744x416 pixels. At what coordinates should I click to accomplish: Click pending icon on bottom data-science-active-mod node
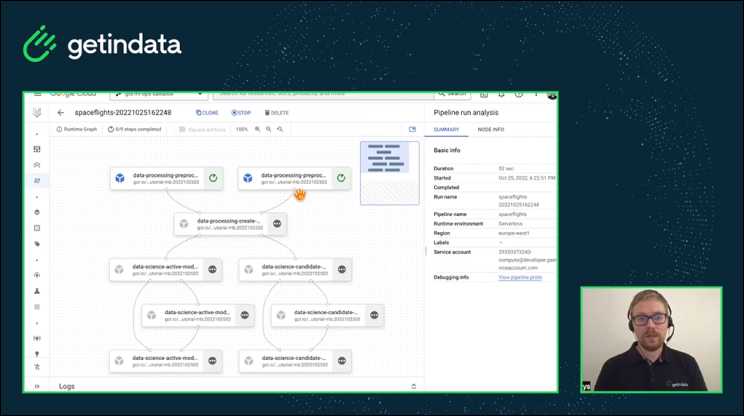click(213, 361)
